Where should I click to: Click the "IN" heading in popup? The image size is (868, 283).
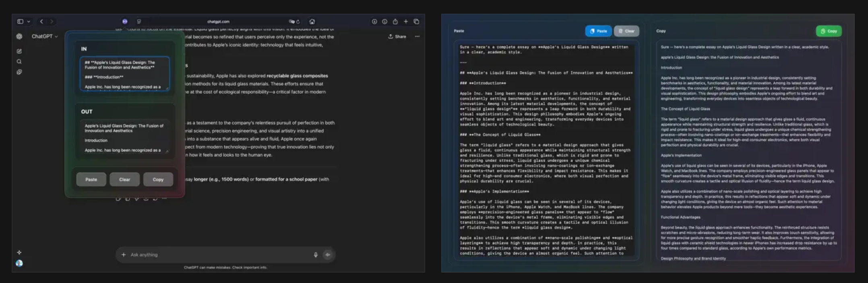[84, 49]
